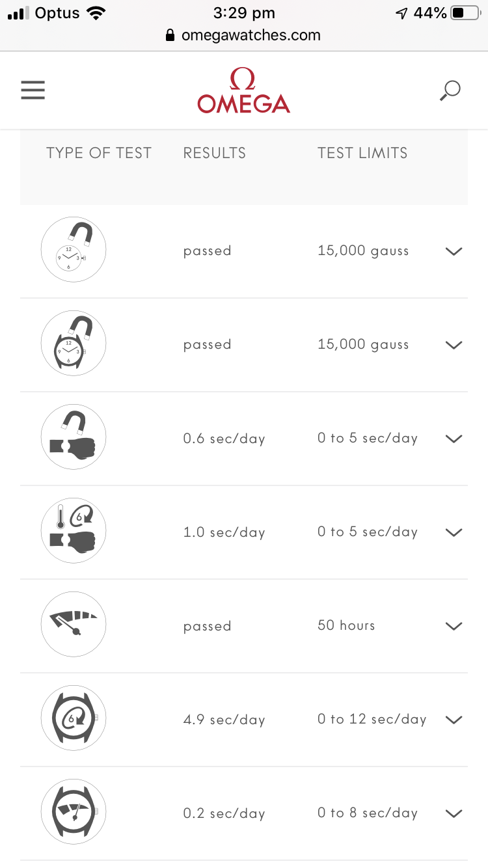Image resolution: width=488 pixels, height=868 pixels.
Task: Tap the thermometer and wrist test icon
Action: click(x=74, y=531)
